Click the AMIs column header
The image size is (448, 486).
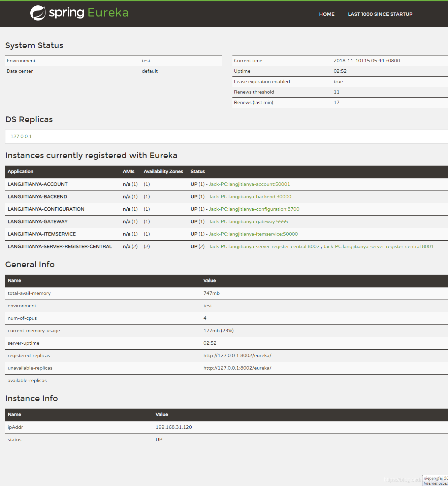tap(129, 172)
